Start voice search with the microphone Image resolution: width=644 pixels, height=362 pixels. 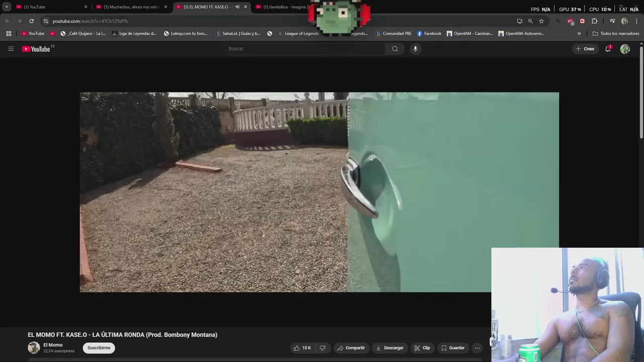click(x=415, y=49)
